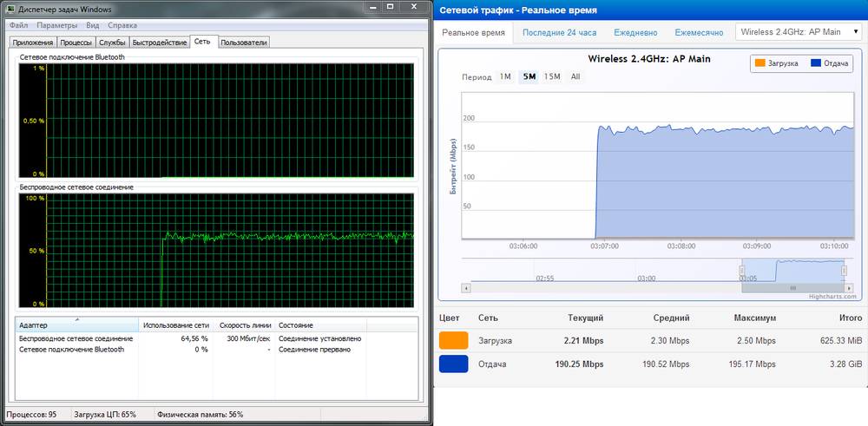The height and width of the screenshot is (426, 868).
Task: Toggle the Отдача series in chart legend
Action: (829, 63)
